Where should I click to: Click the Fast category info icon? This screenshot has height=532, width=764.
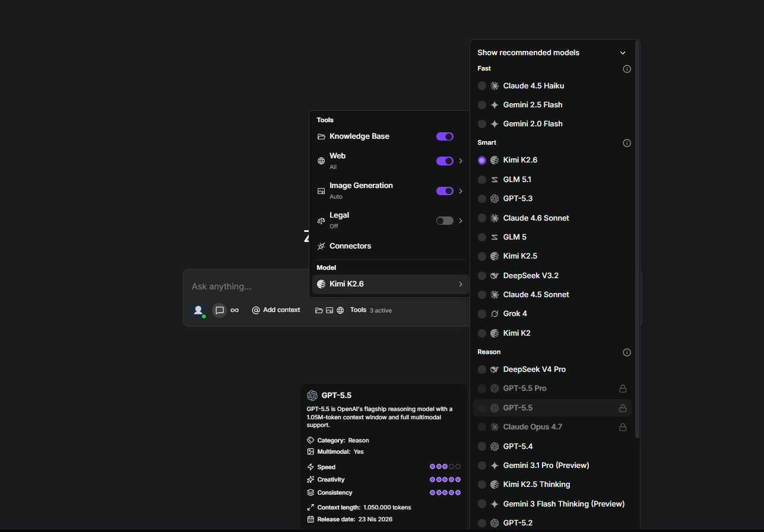tap(627, 69)
